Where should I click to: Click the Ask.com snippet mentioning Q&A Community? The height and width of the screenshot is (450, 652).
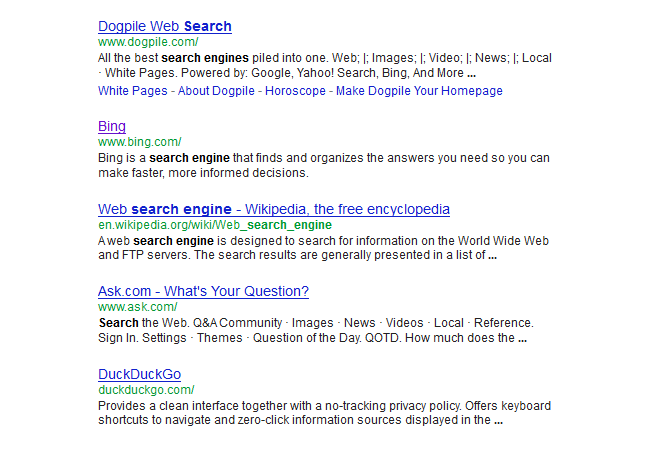[316, 330]
